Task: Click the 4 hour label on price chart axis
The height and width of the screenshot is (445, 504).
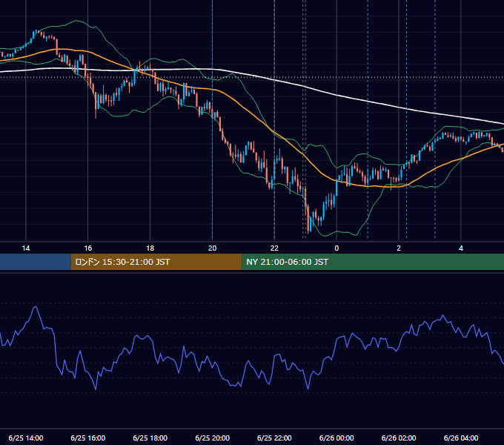Action: tap(461, 248)
